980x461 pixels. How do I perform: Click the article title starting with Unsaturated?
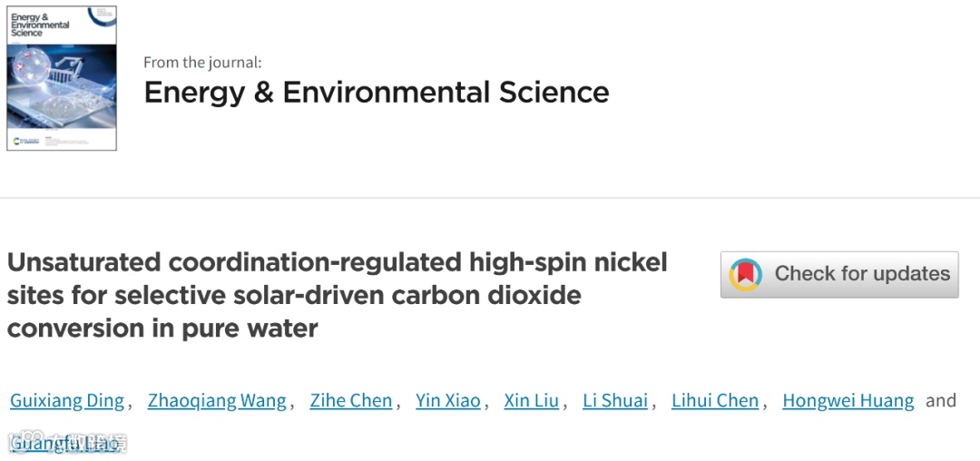coord(337,263)
